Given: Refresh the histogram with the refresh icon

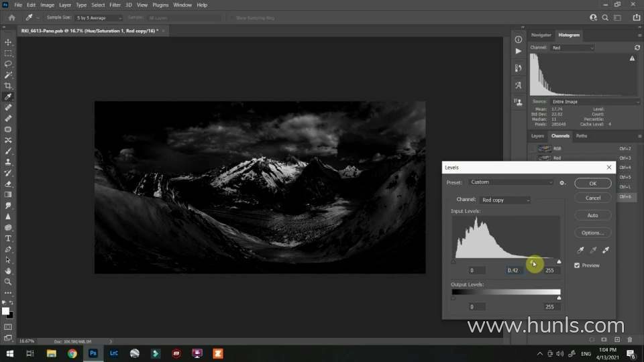Looking at the screenshot, I should tap(637, 48).
